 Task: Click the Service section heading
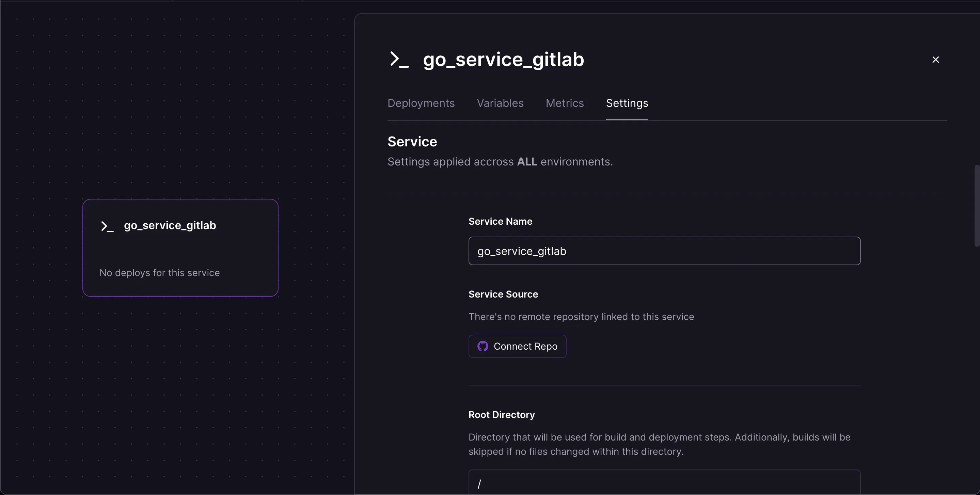(412, 142)
